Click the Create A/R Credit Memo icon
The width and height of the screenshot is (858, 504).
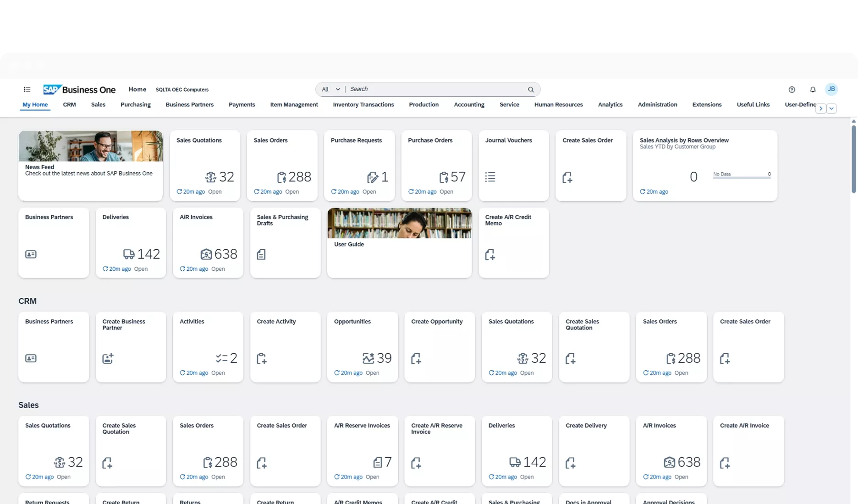490,254
